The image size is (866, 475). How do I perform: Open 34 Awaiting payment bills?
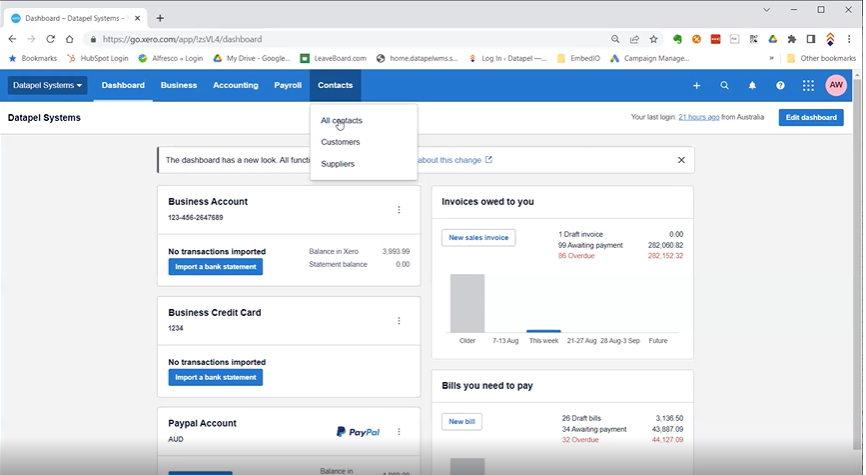coord(594,429)
